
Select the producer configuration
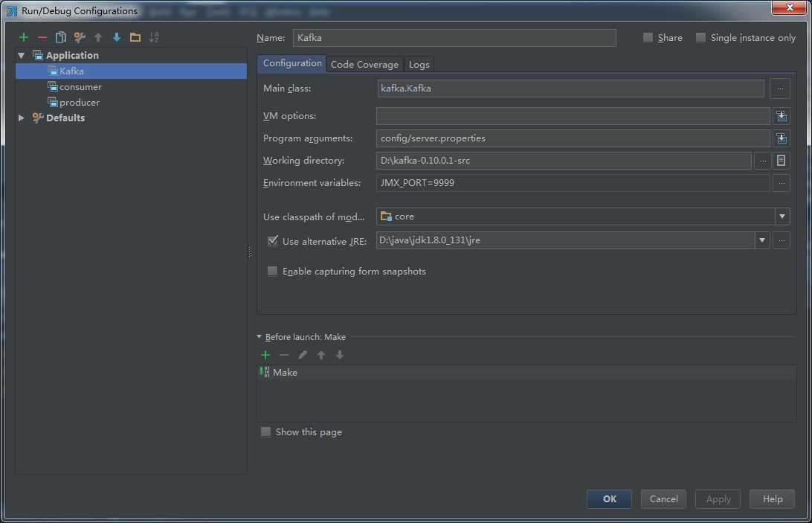click(131, 102)
